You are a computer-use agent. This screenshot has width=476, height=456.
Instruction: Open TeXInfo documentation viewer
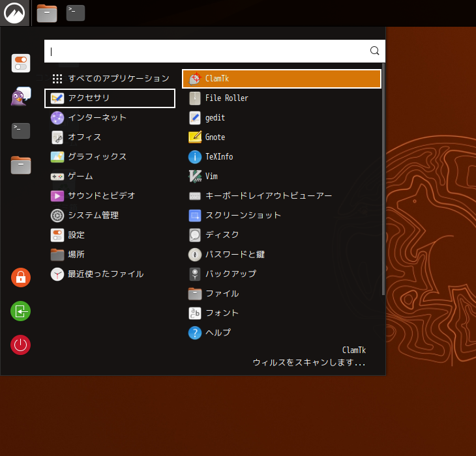282,157
